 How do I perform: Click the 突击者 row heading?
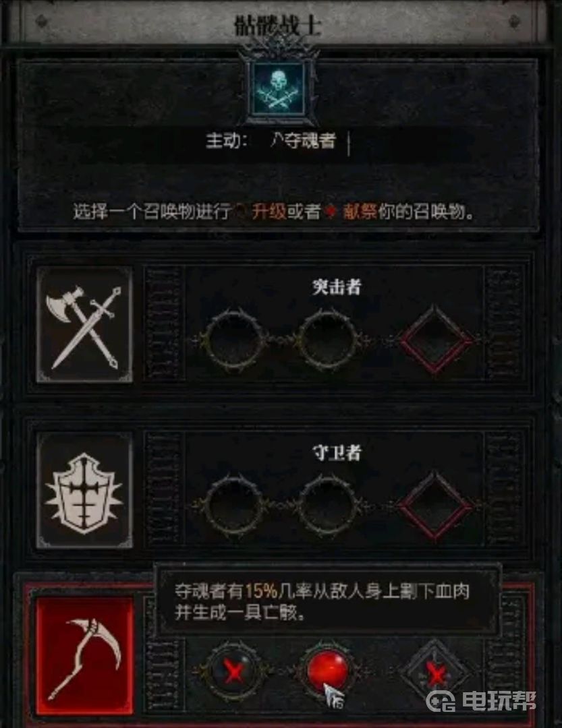click(337, 287)
